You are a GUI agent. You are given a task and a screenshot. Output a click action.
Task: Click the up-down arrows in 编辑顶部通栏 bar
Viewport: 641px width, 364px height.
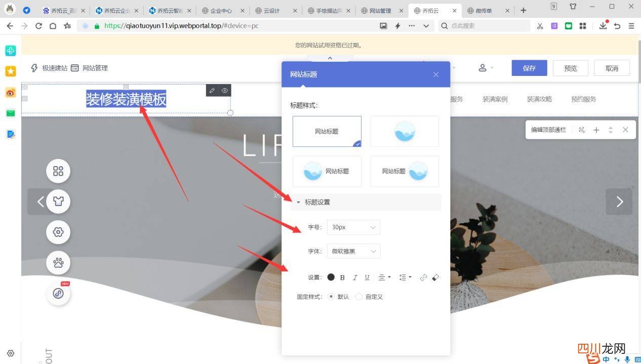coord(611,130)
